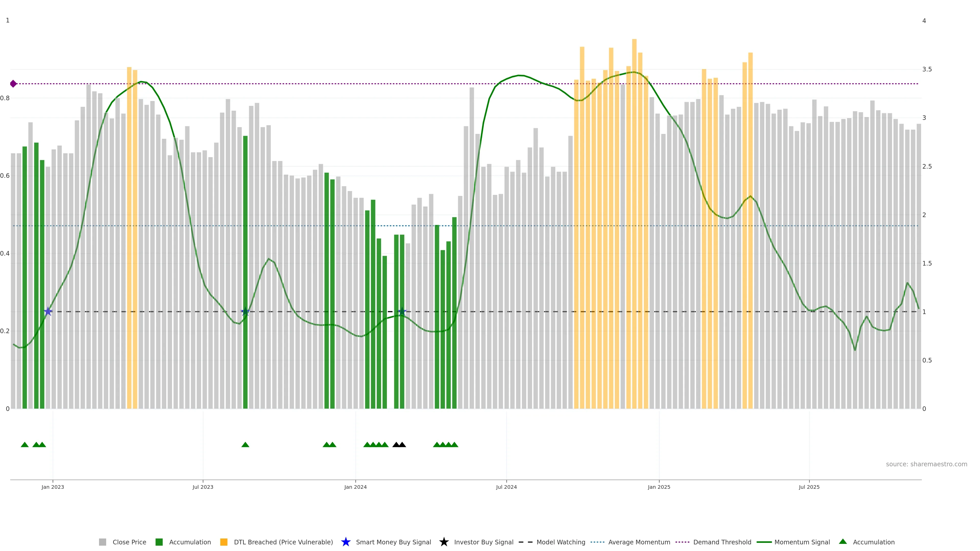The image size is (980, 551).
Task: Click the Jan 2025 axis label
Action: click(658, 487)
